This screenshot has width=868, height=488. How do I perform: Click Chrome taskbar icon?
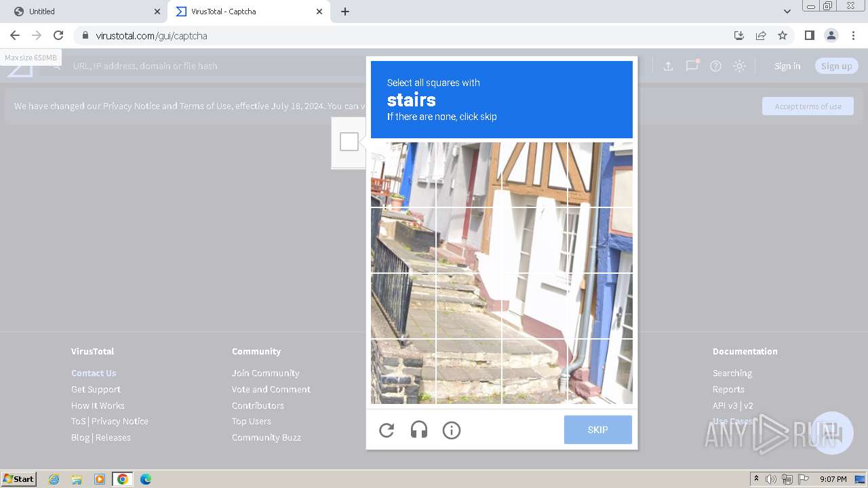[x=123, y=479]
